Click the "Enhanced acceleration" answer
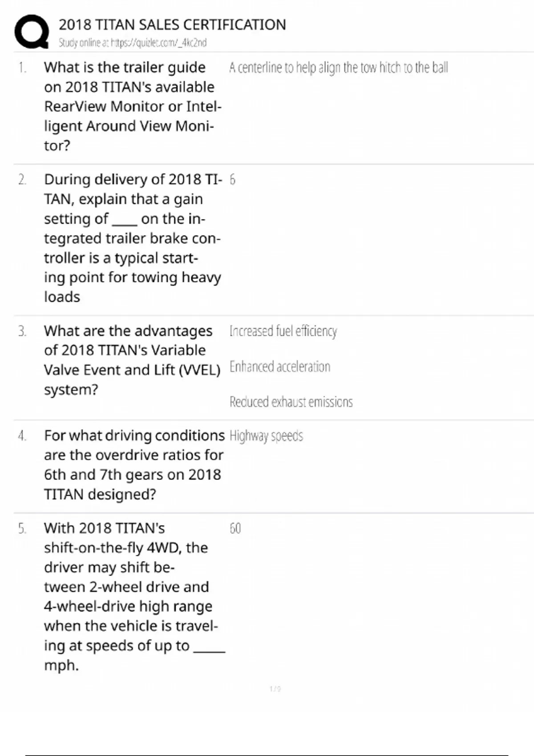 (x=279, y=367)
